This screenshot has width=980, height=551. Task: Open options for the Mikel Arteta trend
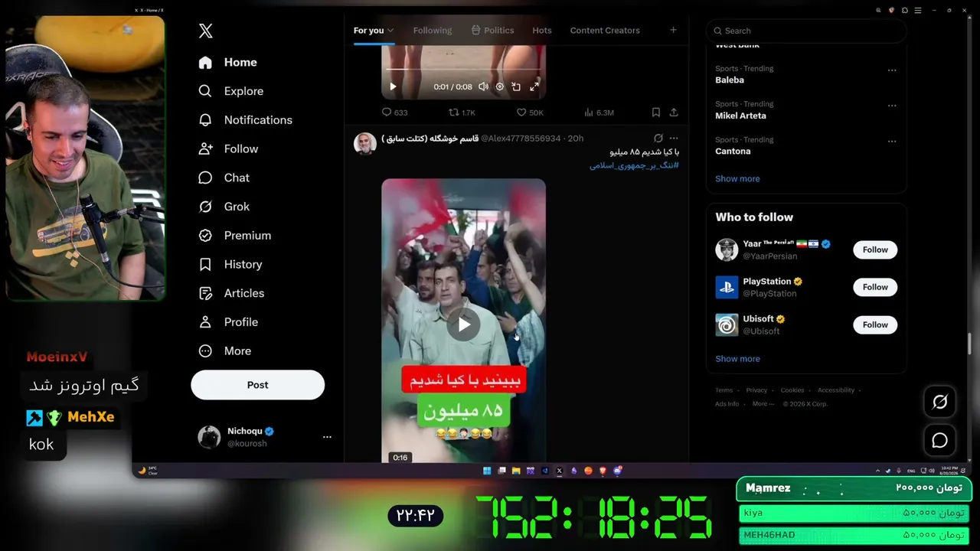[892, 106]
